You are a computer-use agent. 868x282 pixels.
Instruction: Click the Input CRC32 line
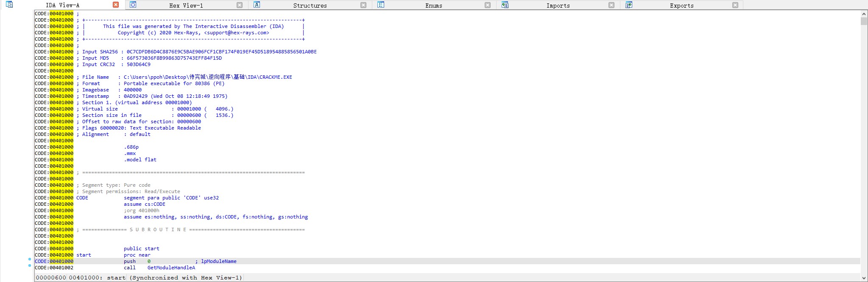pos(113,64)
